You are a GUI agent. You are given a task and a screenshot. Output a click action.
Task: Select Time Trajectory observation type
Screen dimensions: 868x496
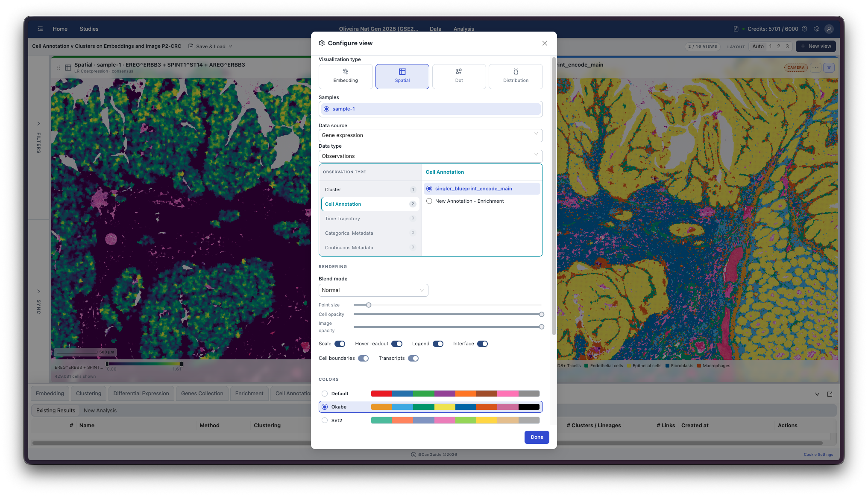tap(370, 219)
